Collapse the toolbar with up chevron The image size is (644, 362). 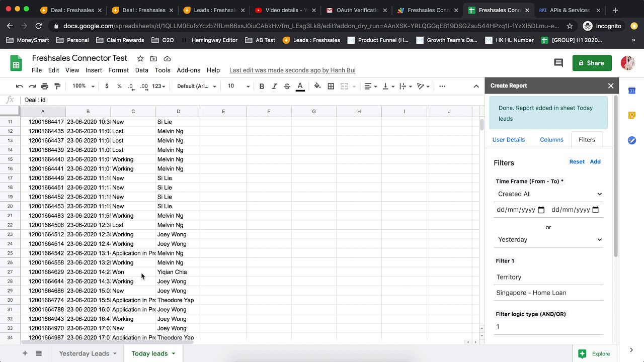click(x=476, y=86)
